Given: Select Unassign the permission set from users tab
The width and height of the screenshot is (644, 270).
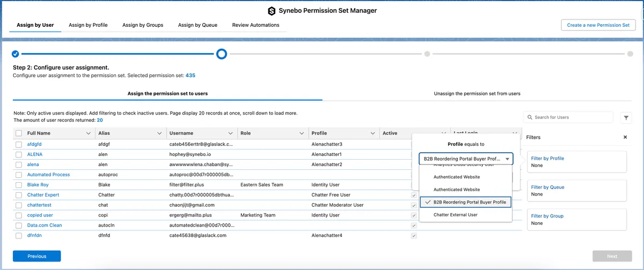Looking at the screenshot, I should point(477,94).
